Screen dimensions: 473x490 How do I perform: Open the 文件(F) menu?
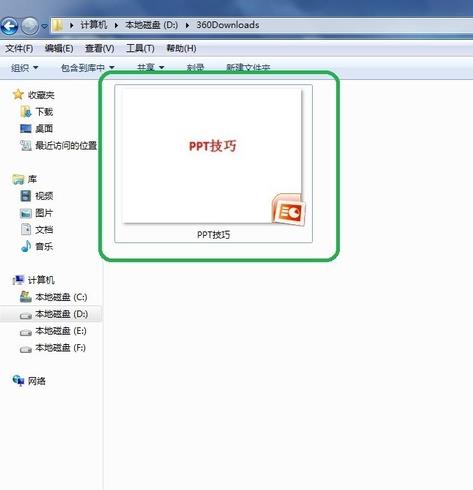[x=19, y=49]
